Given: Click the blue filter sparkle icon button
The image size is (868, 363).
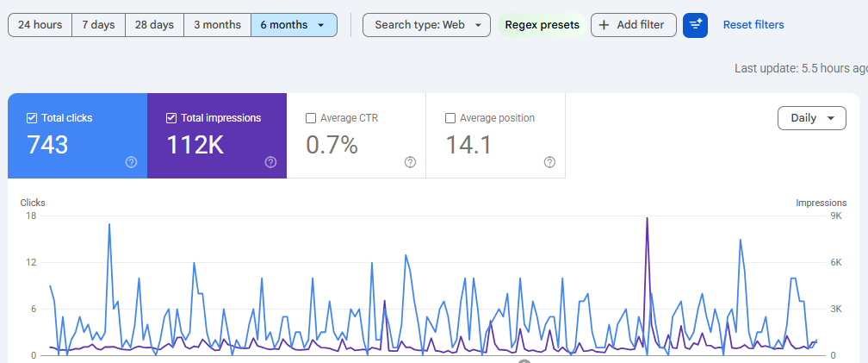Looking at the screenshot, I should point(695,25).
